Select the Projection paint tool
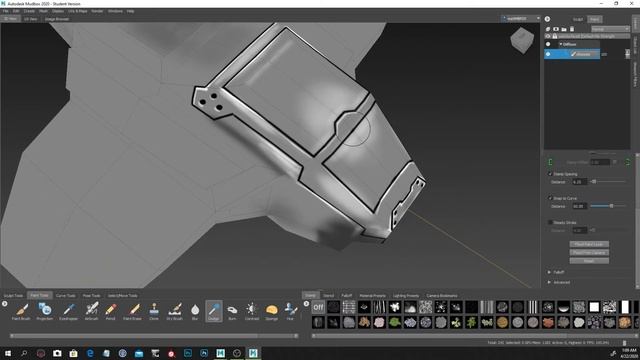Image resolution: width=640 pixels, height=360 pixels. pos(45,311)
